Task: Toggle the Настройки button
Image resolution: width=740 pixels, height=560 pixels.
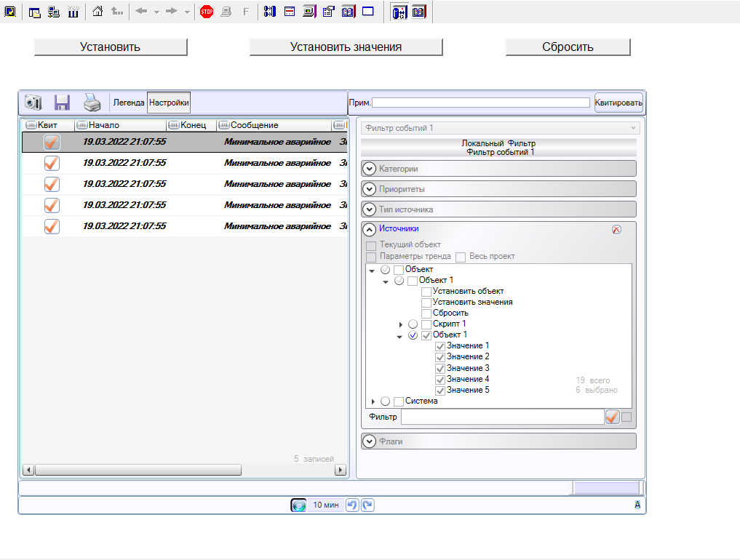Action: coord(169,103)
